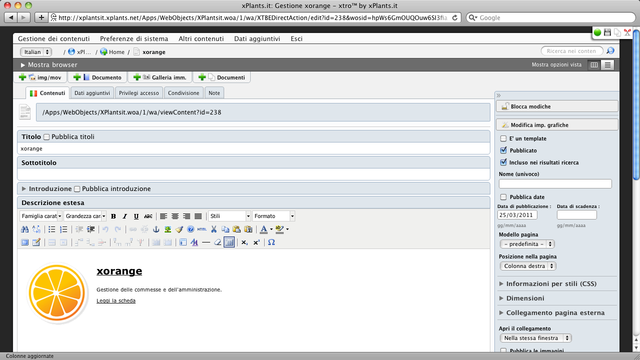The image size is (640, 360).
Task: Open Colonna destra position dropdown
Action: [528, 266]
